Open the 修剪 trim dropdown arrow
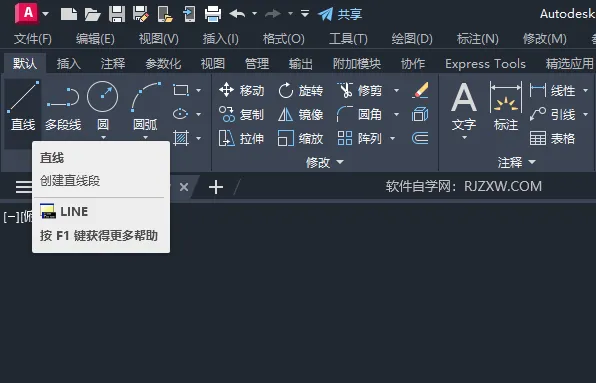Image resolution: width=596 pixels, height=383 pixels. (x=396, y=90)
